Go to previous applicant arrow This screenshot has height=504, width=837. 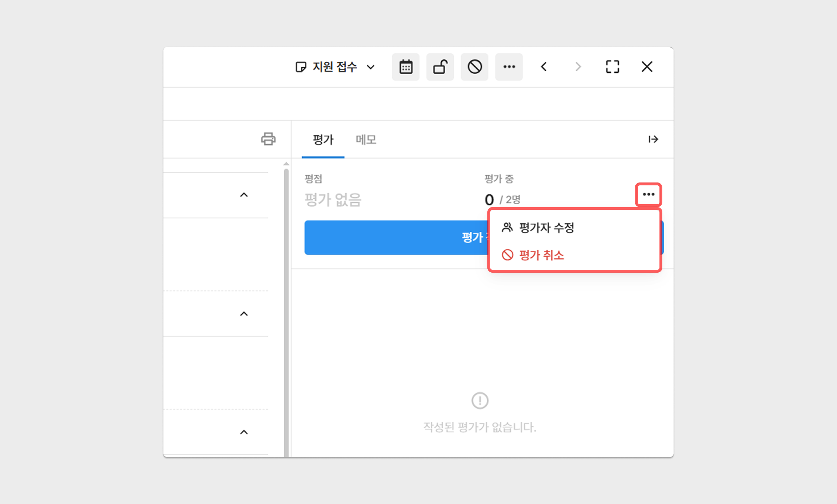544,67
